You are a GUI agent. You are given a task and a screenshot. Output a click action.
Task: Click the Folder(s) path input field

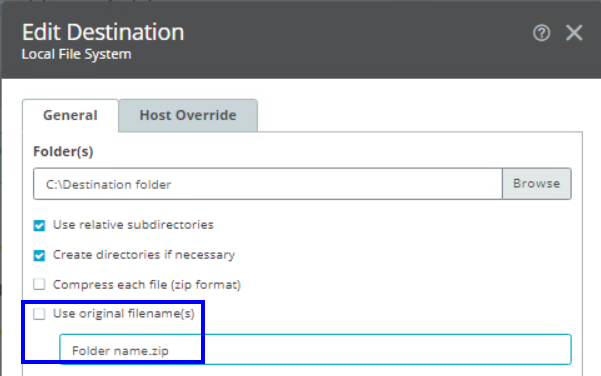pos(268,184)
